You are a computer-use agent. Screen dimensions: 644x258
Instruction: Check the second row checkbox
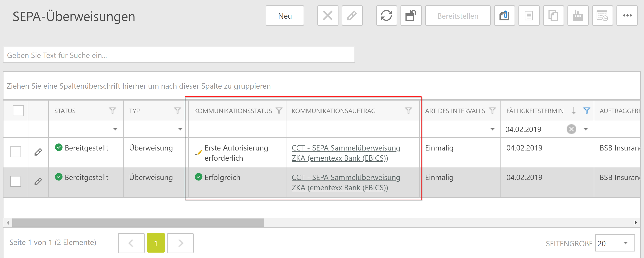point(15,181)
